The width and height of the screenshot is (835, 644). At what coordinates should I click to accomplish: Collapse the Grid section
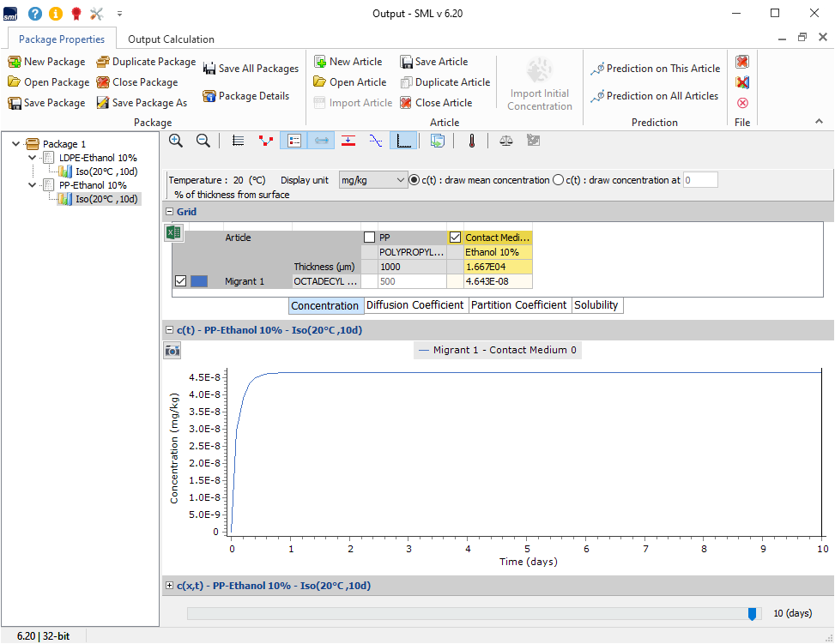click(169, 212)
